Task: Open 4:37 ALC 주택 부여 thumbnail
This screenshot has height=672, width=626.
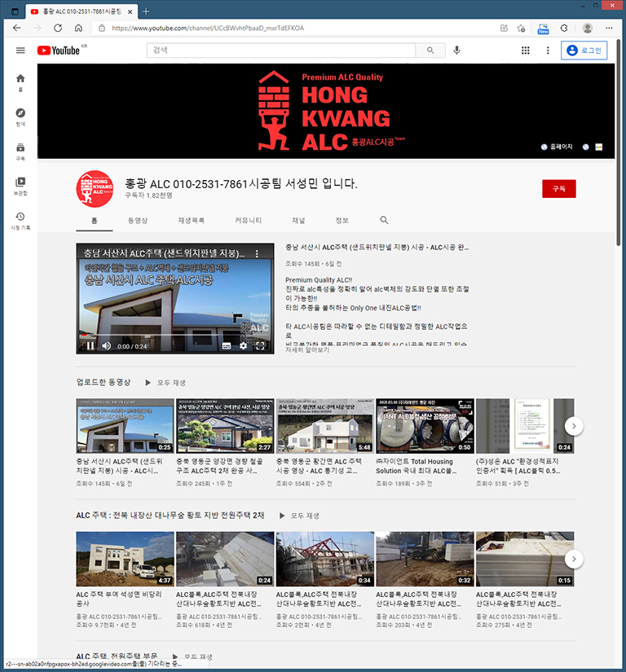Action: pos(125,559)
